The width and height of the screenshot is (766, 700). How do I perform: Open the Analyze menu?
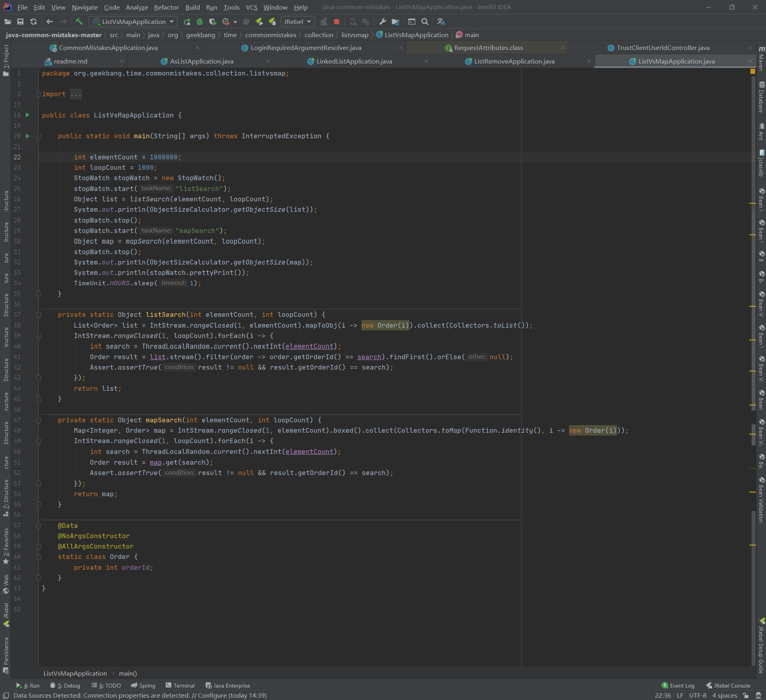137,7
